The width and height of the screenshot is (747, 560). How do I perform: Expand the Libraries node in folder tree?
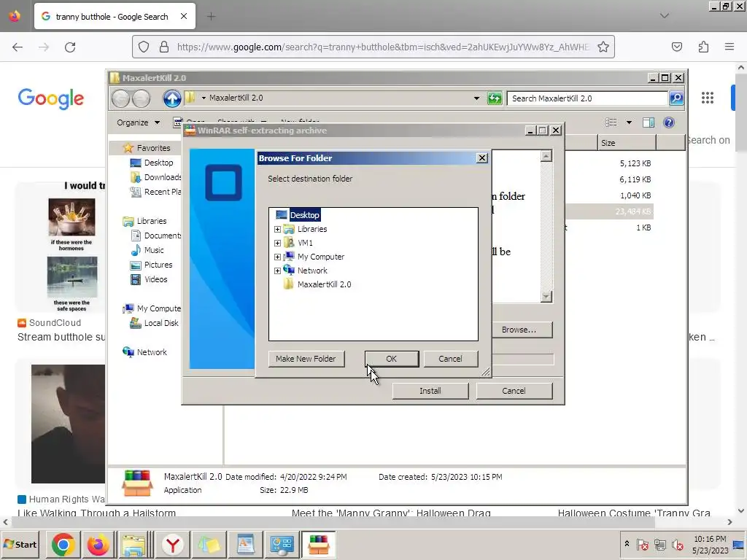[277, 229]
